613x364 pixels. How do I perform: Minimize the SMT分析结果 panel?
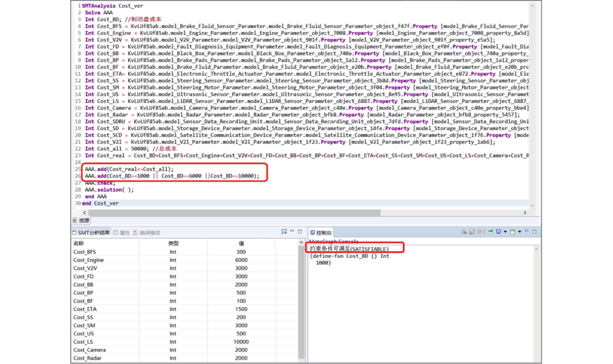[292, 231]
